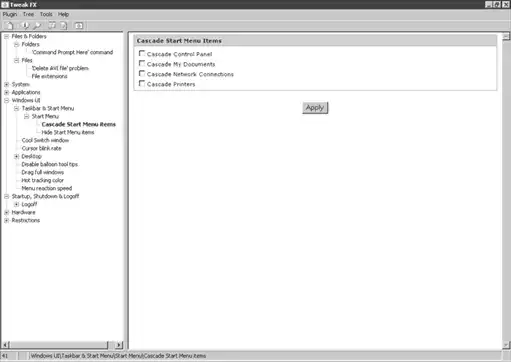Open the Tools menu
Viewport: 511px width, 362px height.
(46, 14)
